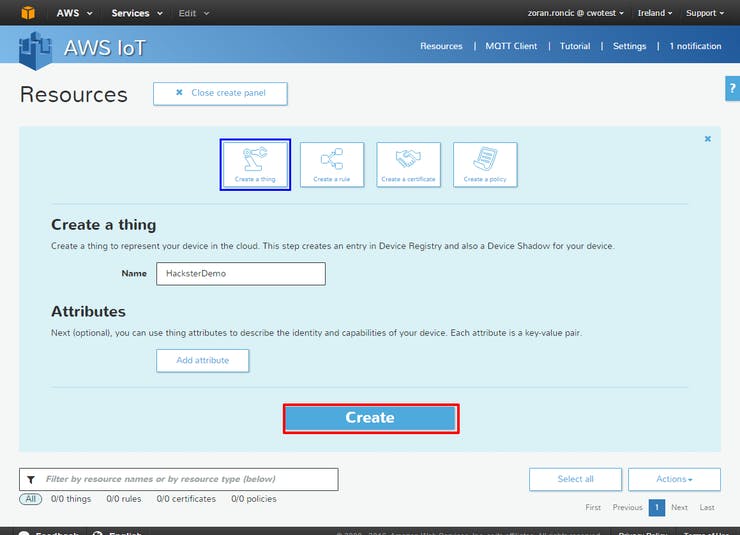Go to the Next page
The image size is (740, 535).
click(x=679, y=507)
